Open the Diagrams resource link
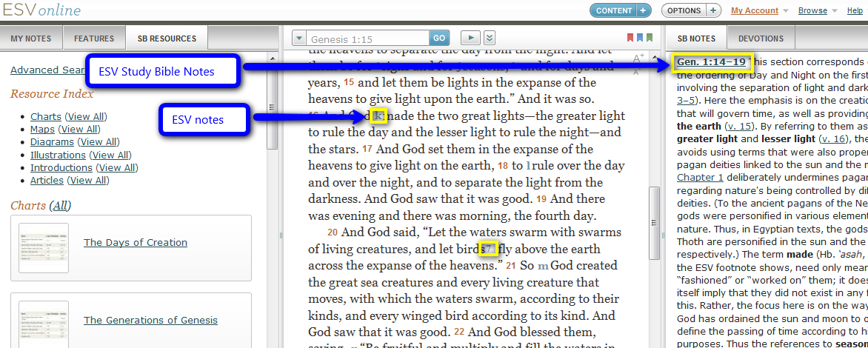This screenshot has height=348, width=868. click(x=52, y=142)
